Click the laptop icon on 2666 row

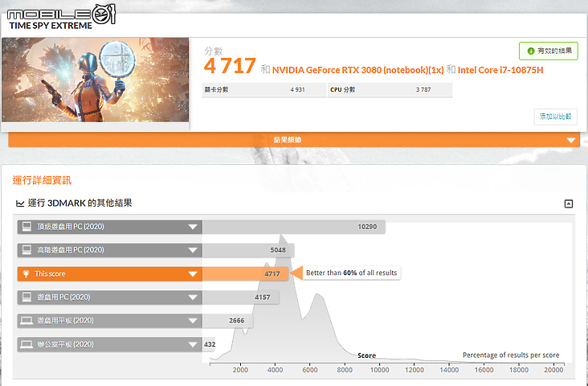[27, 321]
